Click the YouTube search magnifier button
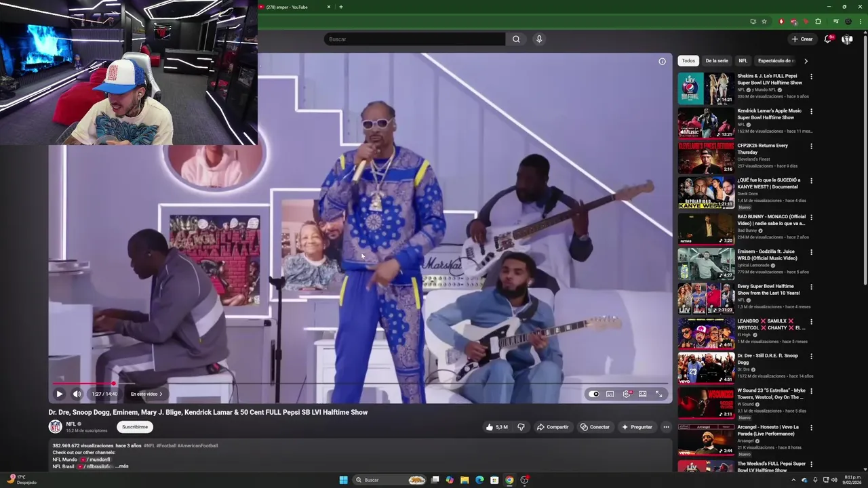868x488 pixels. click(516, 39)
